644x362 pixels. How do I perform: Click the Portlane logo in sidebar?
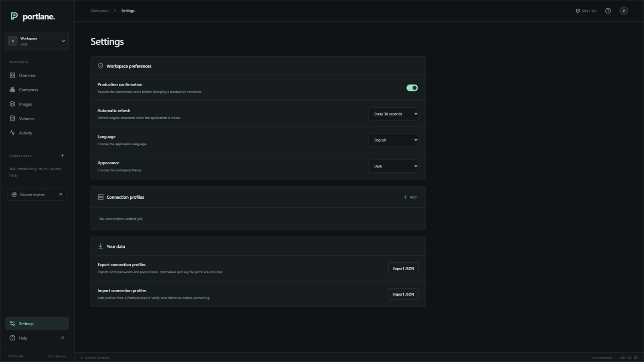pos(33,17)
